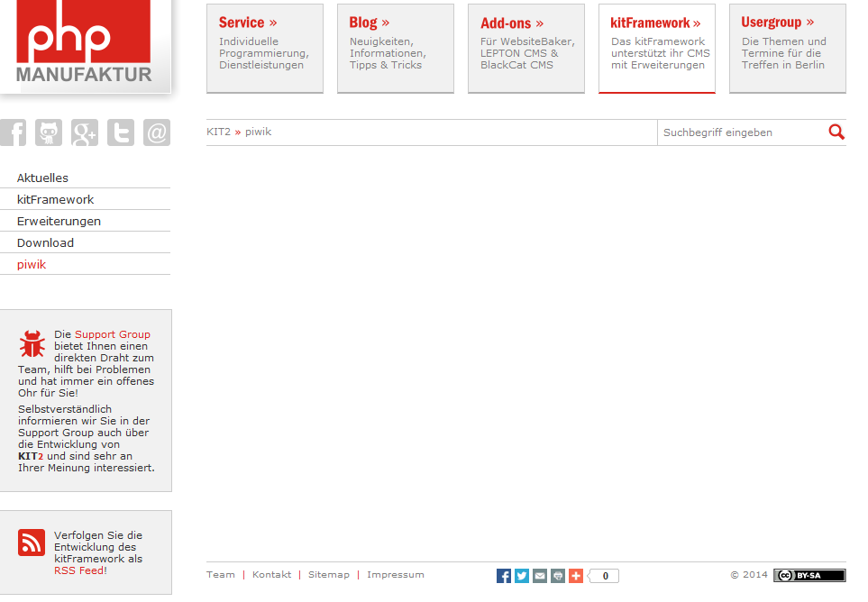This screenshot has height=602, width=868.
Task: Follow the RSS Feed link
Action: coord(78,570)
